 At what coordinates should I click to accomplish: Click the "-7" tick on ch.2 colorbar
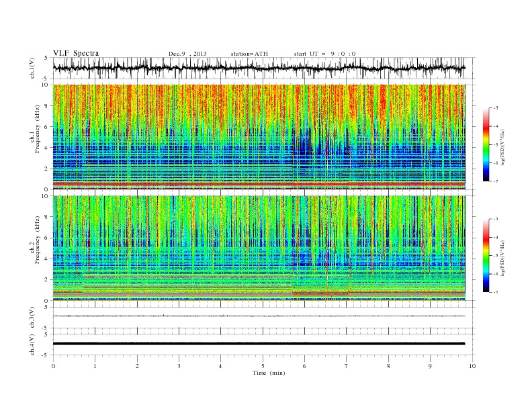(x=496, y=292)
